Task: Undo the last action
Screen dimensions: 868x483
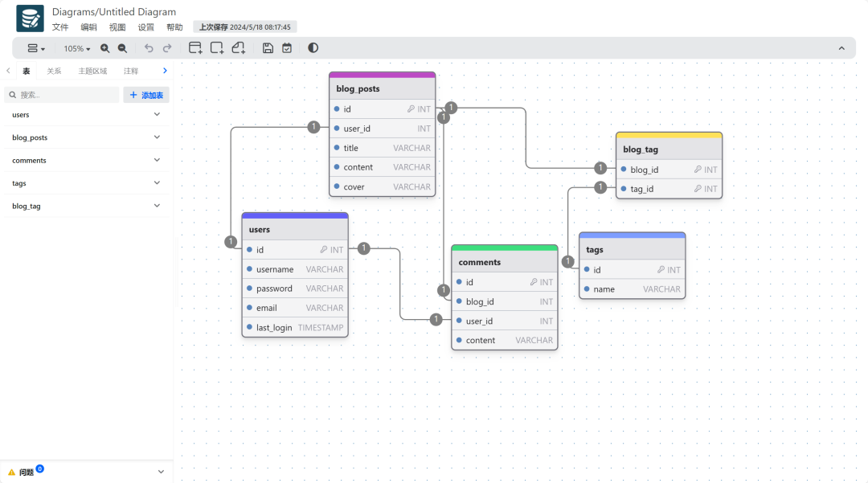Action: tap(149, 48)
